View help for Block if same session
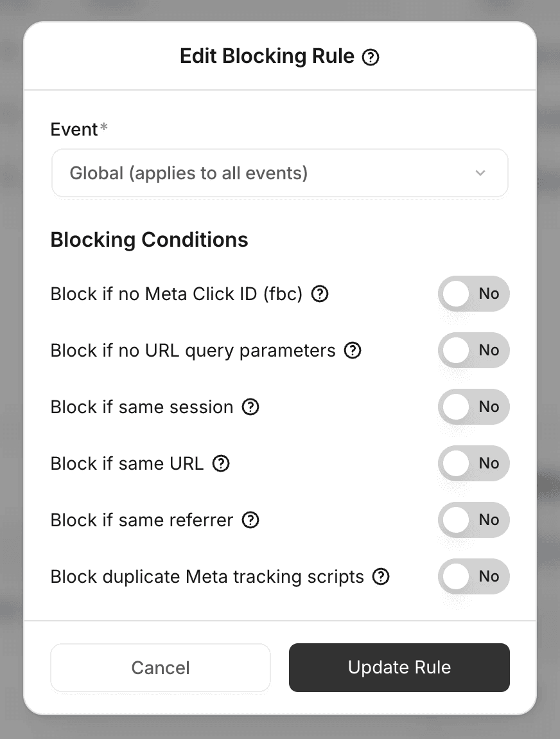The height and width of the screenshot is (739, 560). tap(251, 407)
